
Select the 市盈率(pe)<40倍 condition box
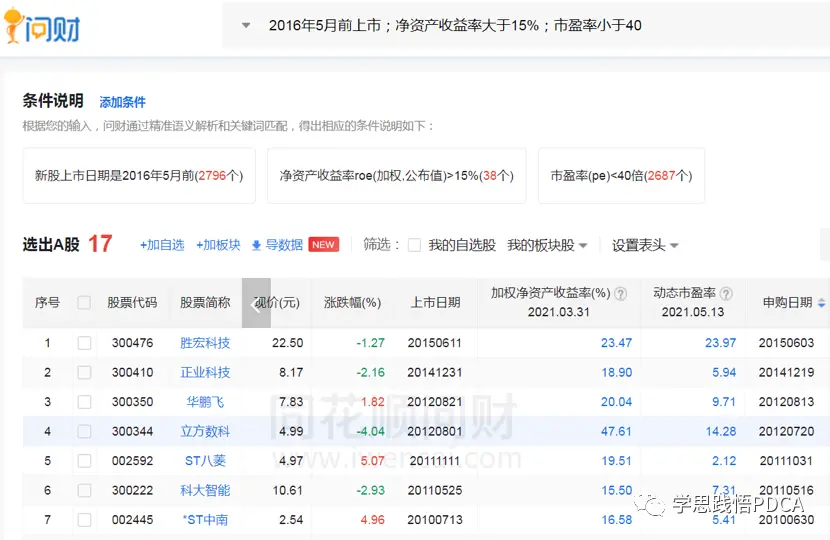coord(620,176)
